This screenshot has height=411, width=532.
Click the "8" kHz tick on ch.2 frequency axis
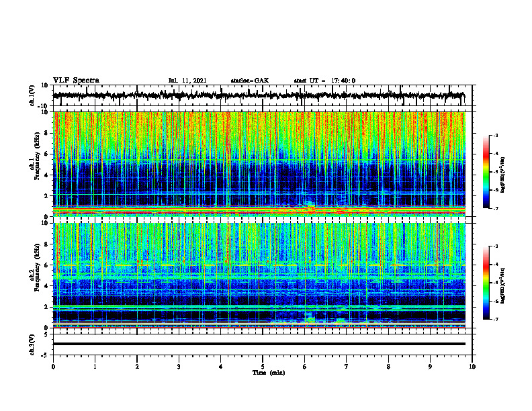click(46, 244)
